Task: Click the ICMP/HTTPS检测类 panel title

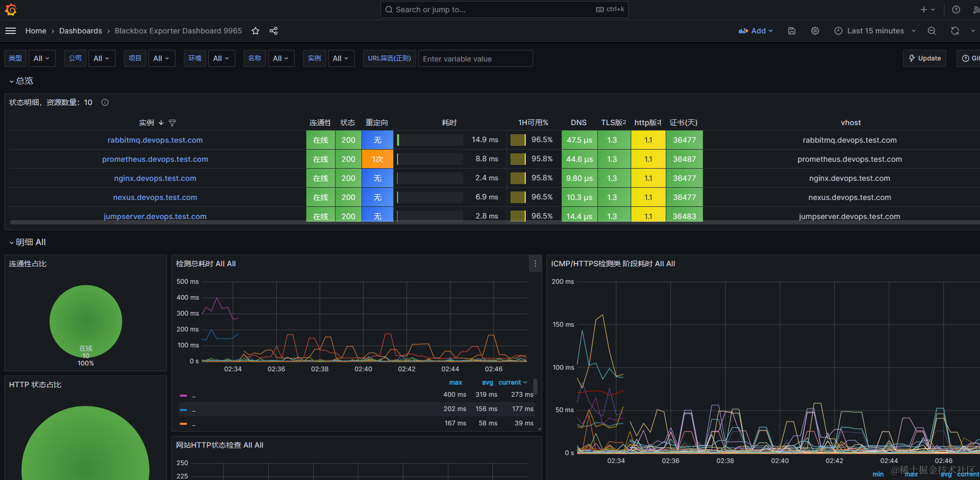Action: [613, 264]
